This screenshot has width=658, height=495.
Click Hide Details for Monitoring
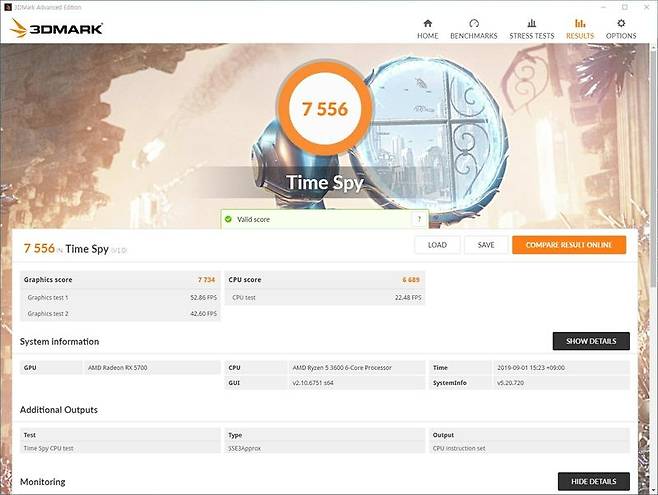pos(594,482)
